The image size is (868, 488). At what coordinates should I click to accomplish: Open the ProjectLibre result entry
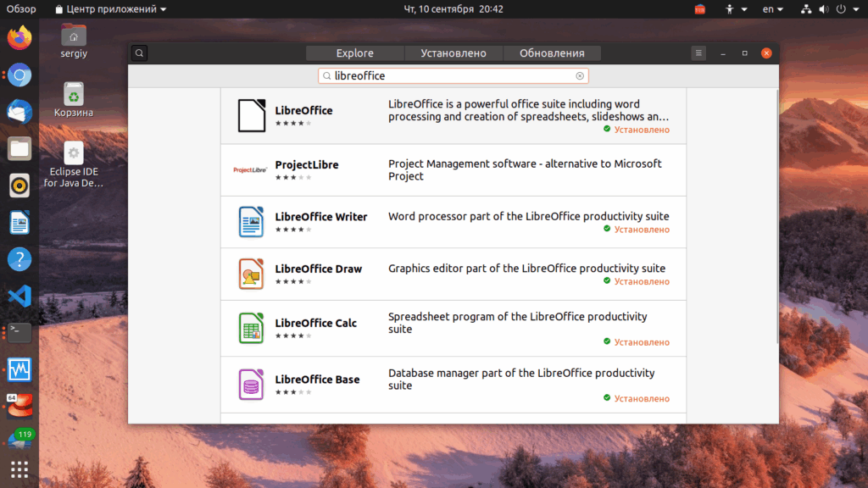coord(453,170)
